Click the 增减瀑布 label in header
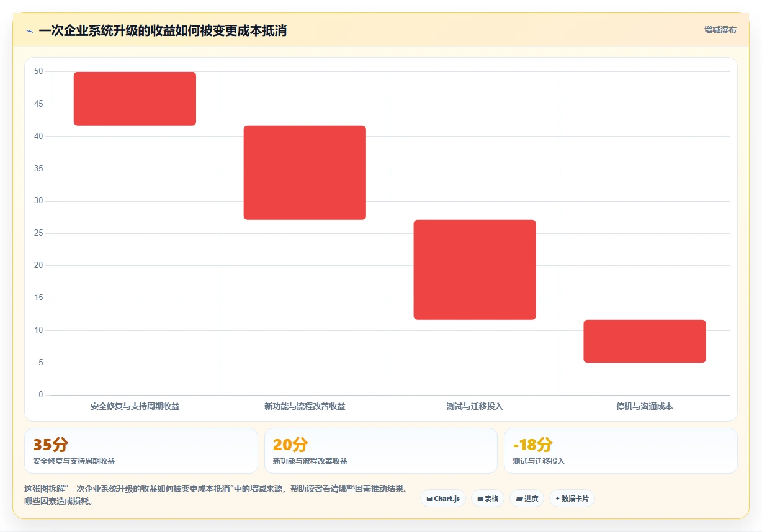This screenshot has width=762, height=532. (720, 30)
